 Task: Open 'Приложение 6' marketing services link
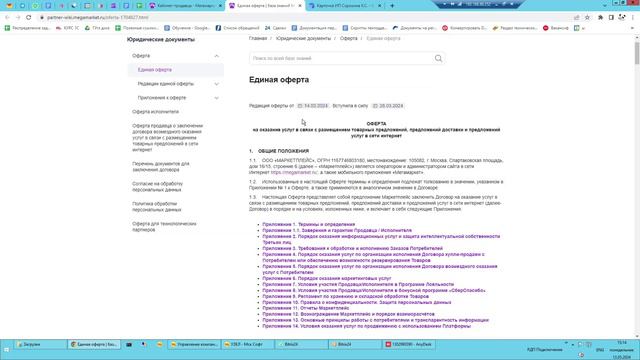[327, 278]
